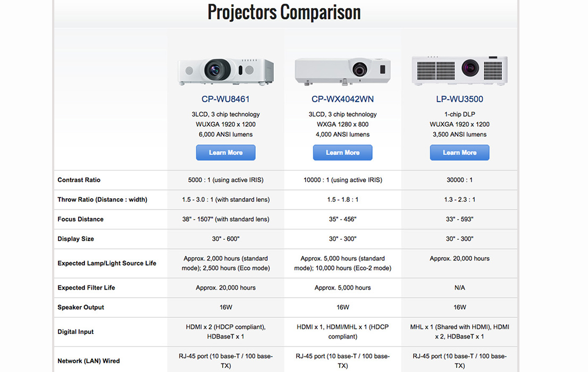This screenshot has height=372, width=588.
Task: Select the Digital Input row label
Action: click(x=75, y=332)
